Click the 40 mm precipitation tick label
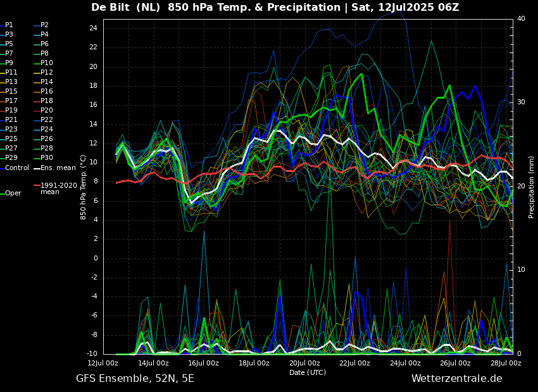Screen dimensions: 538x392 (521, 19)
